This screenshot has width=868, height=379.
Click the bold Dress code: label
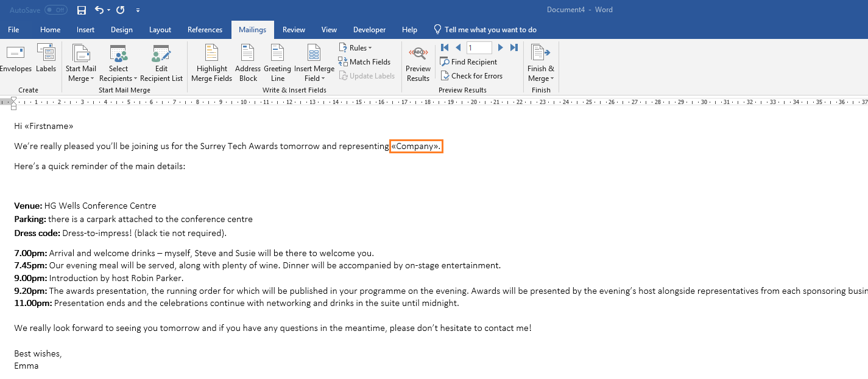pyautogui.click(x=37, y=233)
